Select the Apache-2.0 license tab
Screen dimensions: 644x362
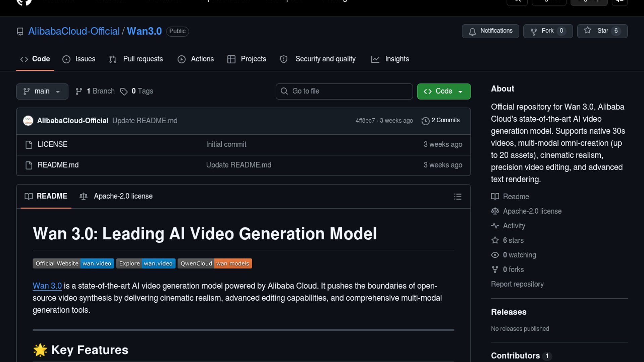coord(116,196)
